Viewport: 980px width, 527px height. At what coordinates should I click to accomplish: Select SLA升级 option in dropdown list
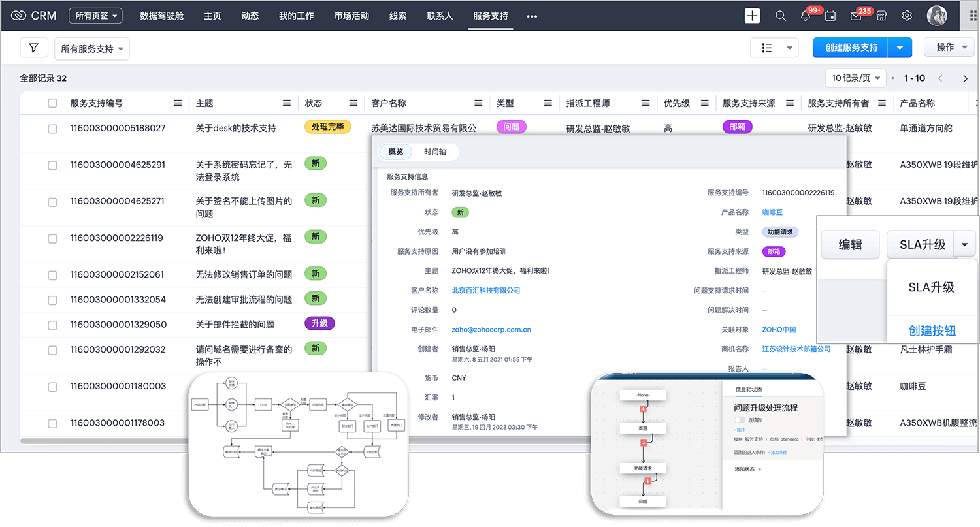click(x=932, y=287)
